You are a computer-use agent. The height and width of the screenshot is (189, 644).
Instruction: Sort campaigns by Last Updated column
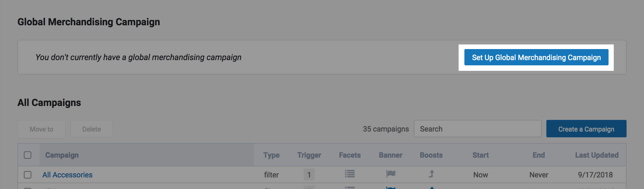(x=597, y=155)
